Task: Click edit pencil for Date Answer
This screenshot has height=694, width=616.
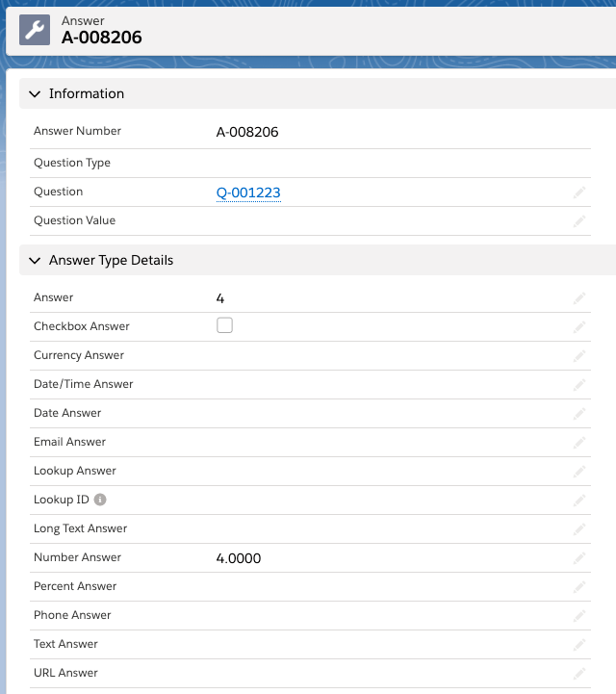Action: tap(579, 414)
